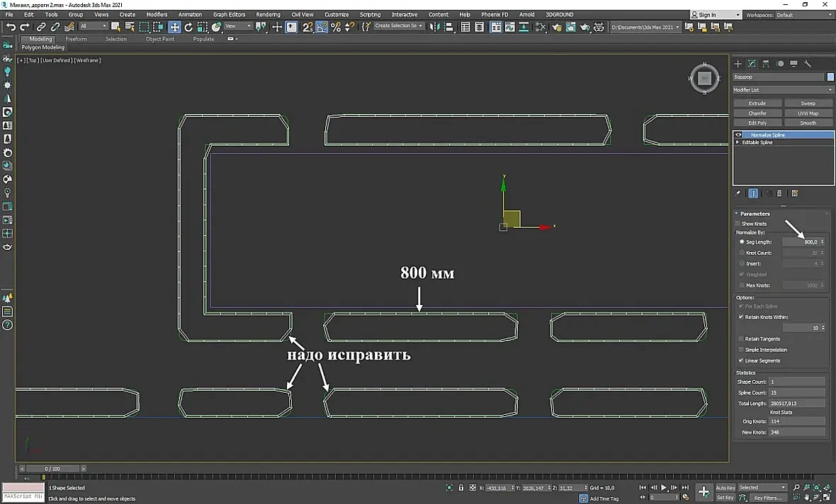The width and height of the screenshot is (836, 504).
Task: Toggle the Retain Tangents checkbox
Action: [x=741, y=339]
